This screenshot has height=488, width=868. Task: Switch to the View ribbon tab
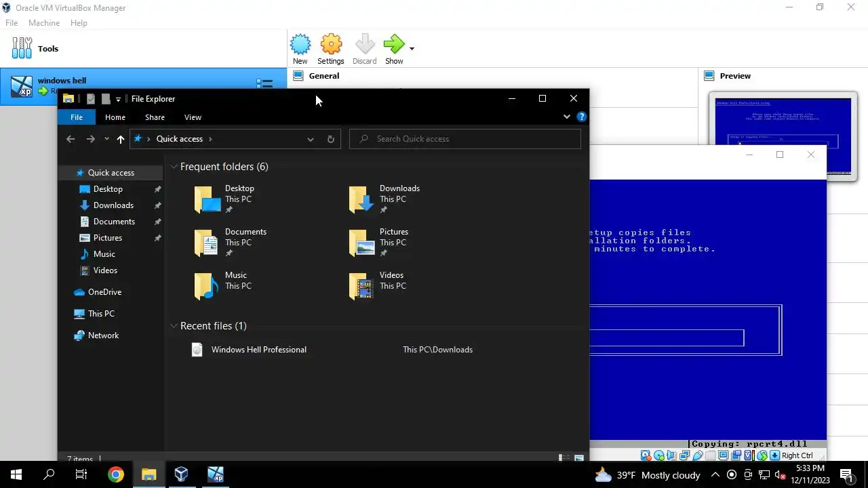tap(193, 117)
